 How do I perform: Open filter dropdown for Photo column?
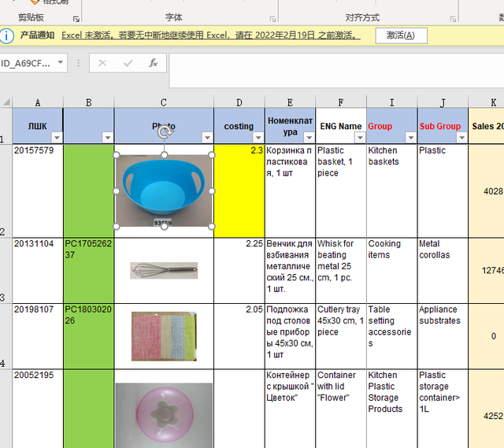coord(207,138)
